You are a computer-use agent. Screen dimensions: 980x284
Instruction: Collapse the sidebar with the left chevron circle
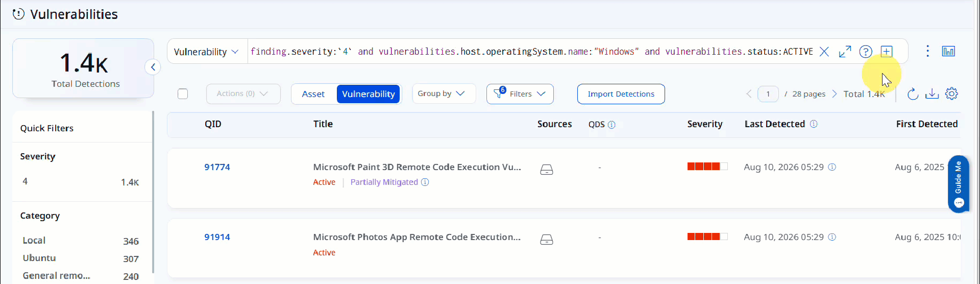click(153, 67)
